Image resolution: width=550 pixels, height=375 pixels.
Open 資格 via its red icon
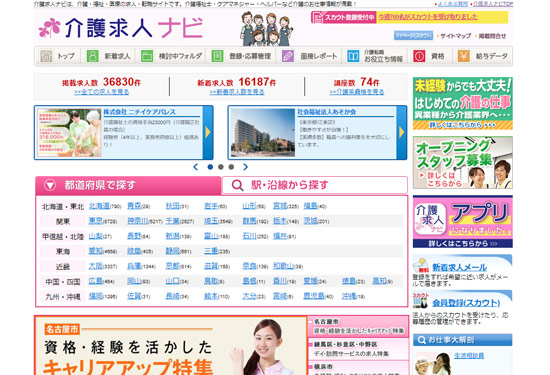click(x=419, y=56)
